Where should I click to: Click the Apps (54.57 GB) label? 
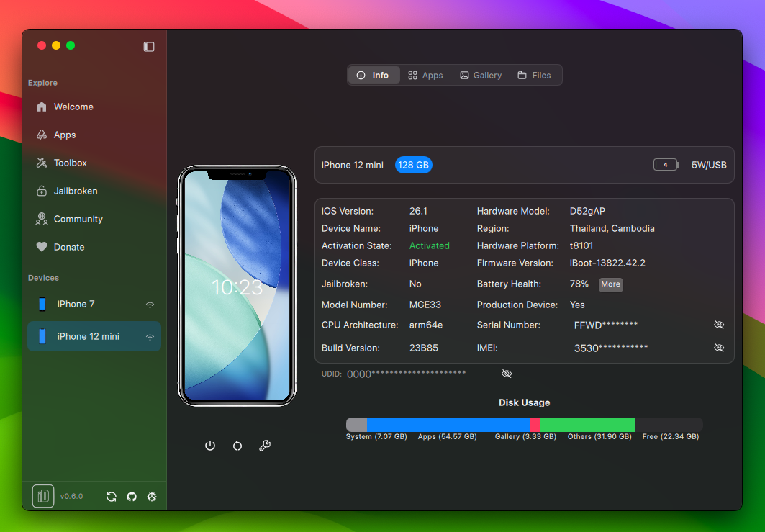click(447, 437)
